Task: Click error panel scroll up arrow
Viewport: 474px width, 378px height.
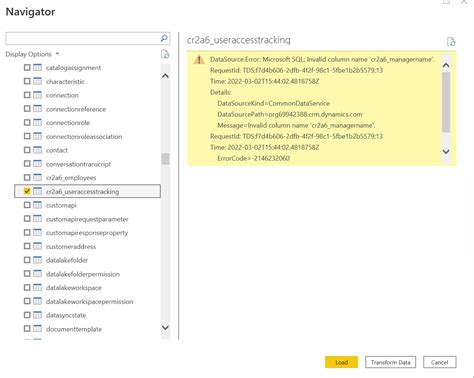Action: pos(446,65)
